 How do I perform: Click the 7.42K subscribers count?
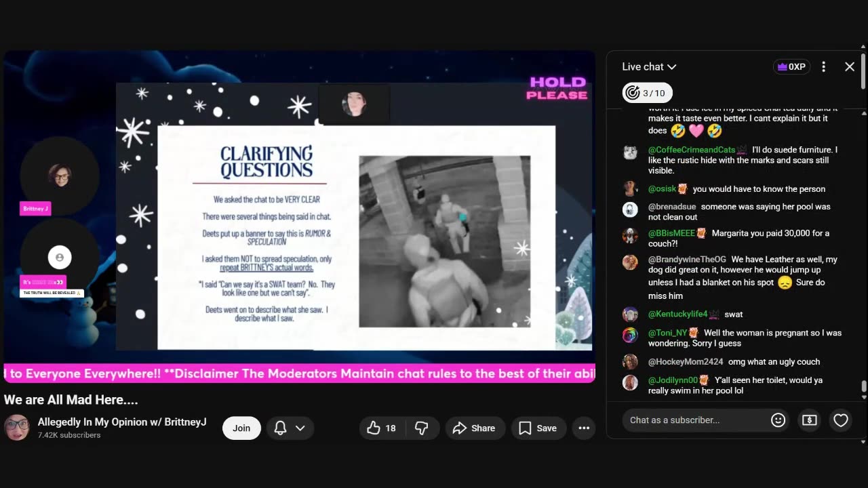(69, 435)
